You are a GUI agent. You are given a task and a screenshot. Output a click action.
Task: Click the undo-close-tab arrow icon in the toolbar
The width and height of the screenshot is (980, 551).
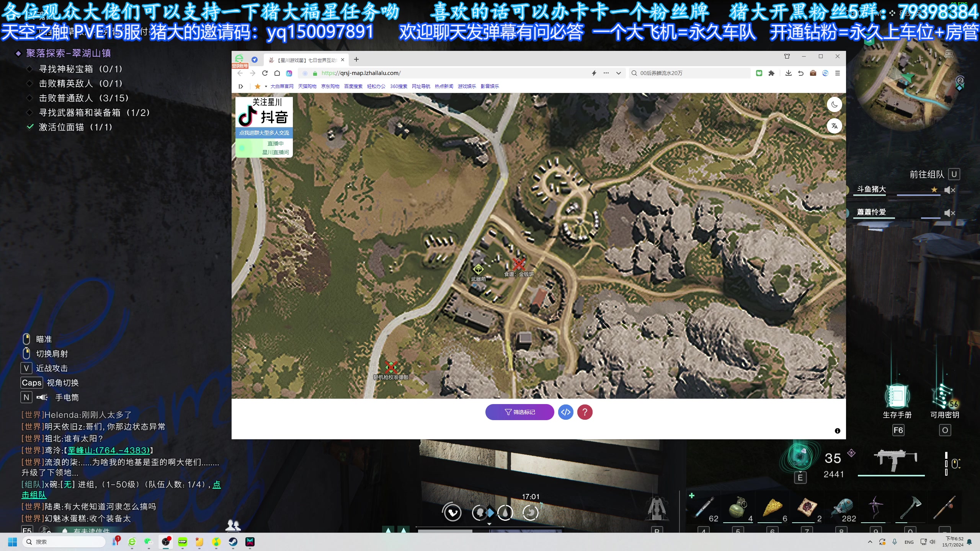point(800,73)
